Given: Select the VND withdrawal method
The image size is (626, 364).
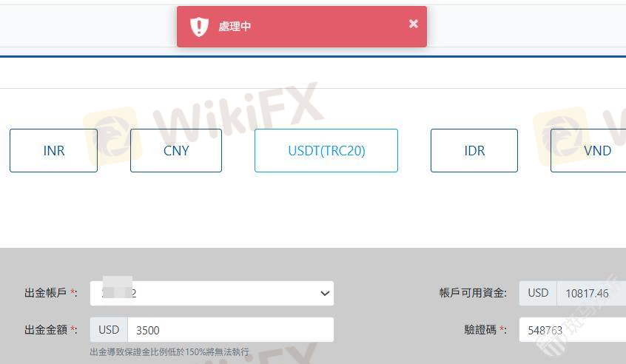Looking at the screenshot, I should coord(588,150).
